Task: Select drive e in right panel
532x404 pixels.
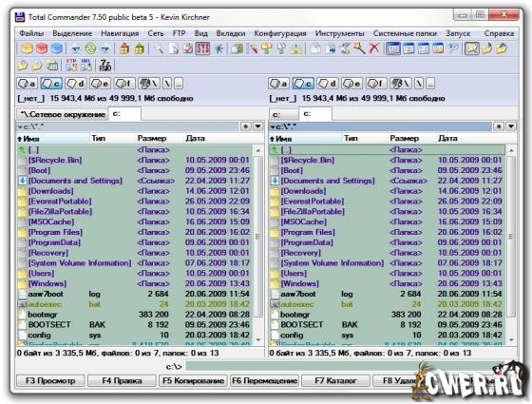Action: [352, 84]
